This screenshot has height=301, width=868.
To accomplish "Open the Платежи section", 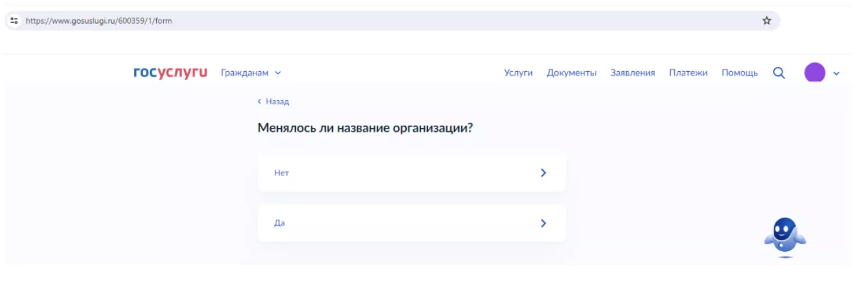I will click(x=688, y=73).
